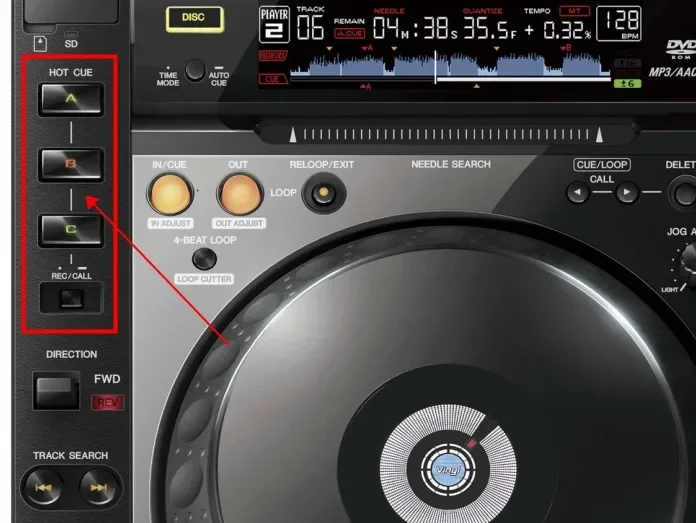This screenshot has width=696, height=523.
Task: Click the waveform in the display
Action: (x=450, y=64)
